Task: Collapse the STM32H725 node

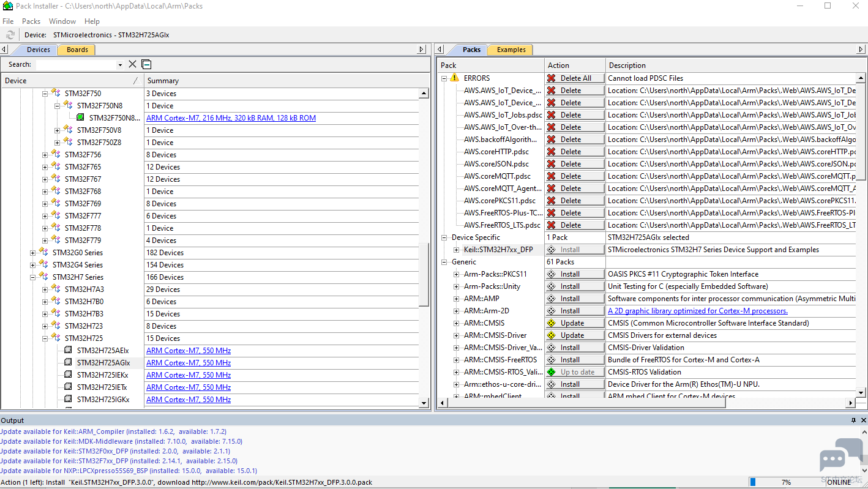Action: click(x=45, y=338)
